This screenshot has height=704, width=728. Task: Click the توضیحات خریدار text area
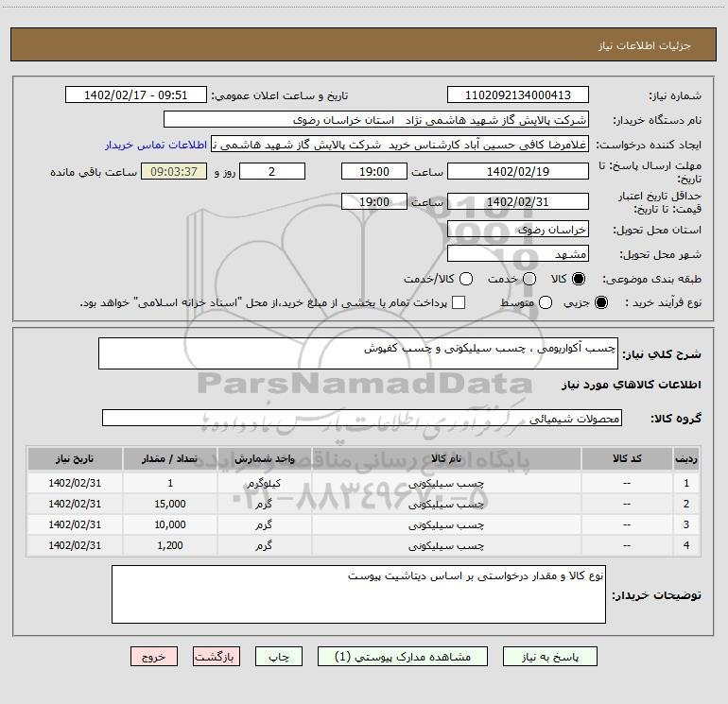point(358,594)
